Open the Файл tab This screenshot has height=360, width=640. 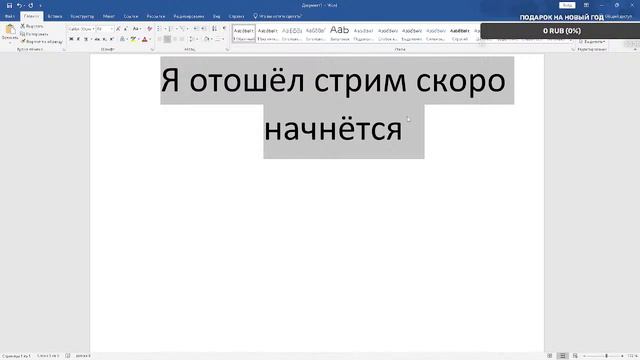[x=10, y=16]
